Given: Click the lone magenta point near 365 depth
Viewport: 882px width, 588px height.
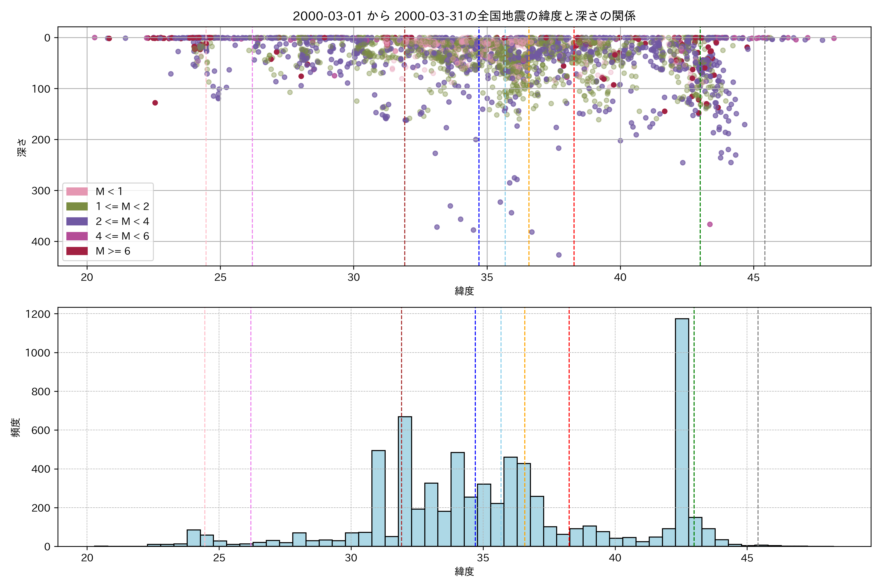Looking at the screenshot, I should [x=710, y=224].
